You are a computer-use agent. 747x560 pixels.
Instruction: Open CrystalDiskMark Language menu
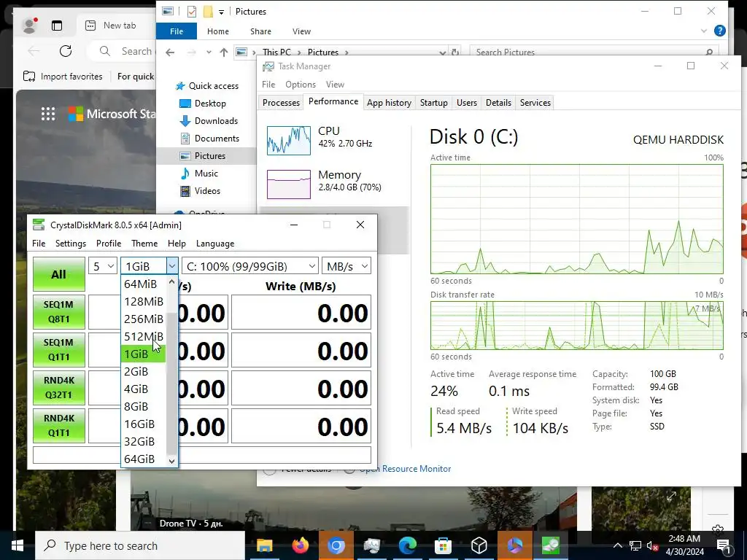[x=215, y=244]
